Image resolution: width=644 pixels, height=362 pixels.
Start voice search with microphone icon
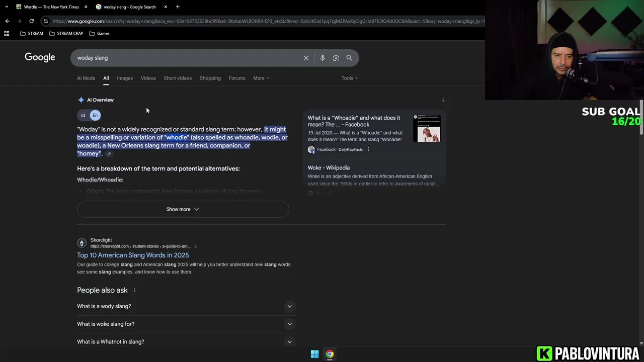323,58
